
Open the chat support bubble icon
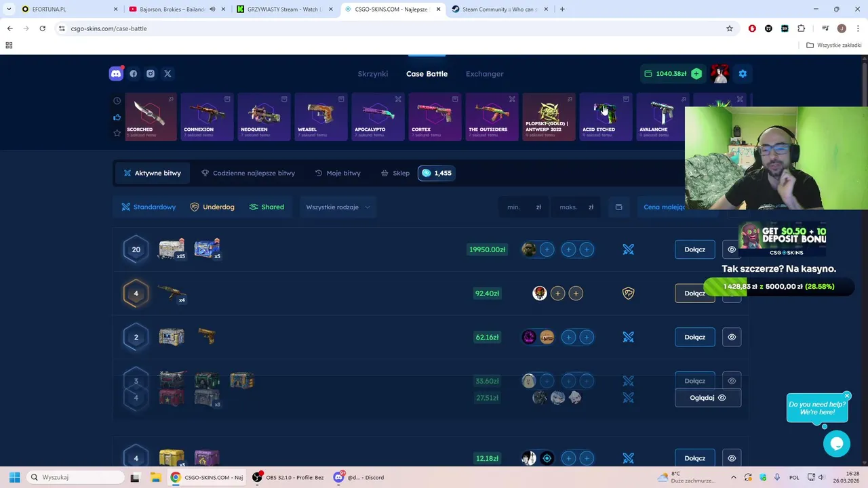tap(837, 444)
